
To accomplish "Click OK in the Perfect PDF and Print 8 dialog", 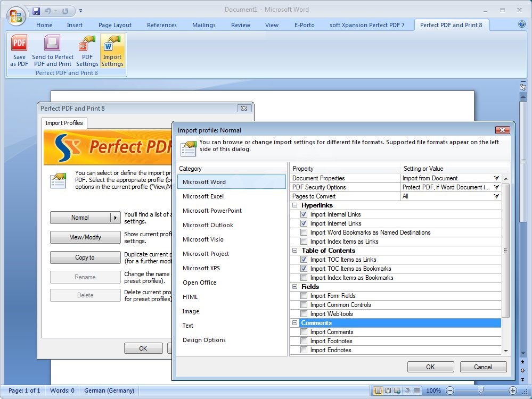I will pos(143,348).
